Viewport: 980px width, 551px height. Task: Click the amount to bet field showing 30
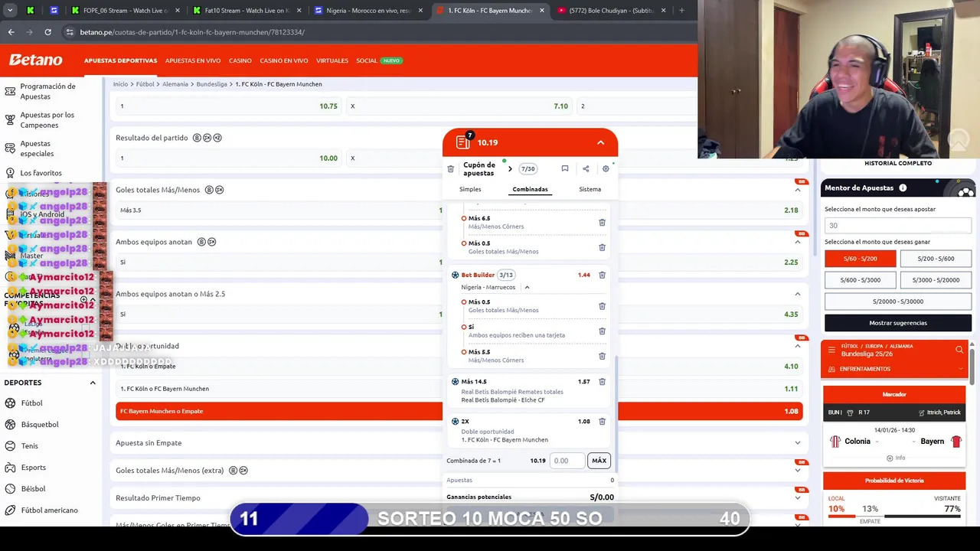(898, 226)
